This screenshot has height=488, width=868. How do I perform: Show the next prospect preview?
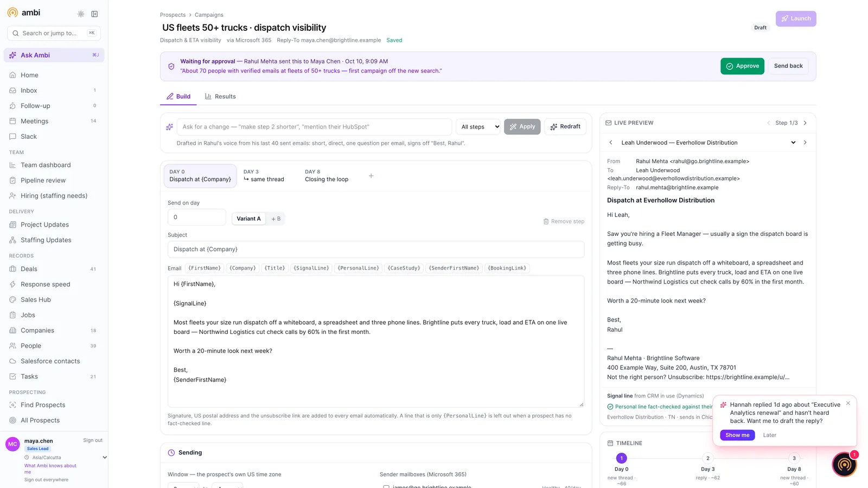coord(805,143)
